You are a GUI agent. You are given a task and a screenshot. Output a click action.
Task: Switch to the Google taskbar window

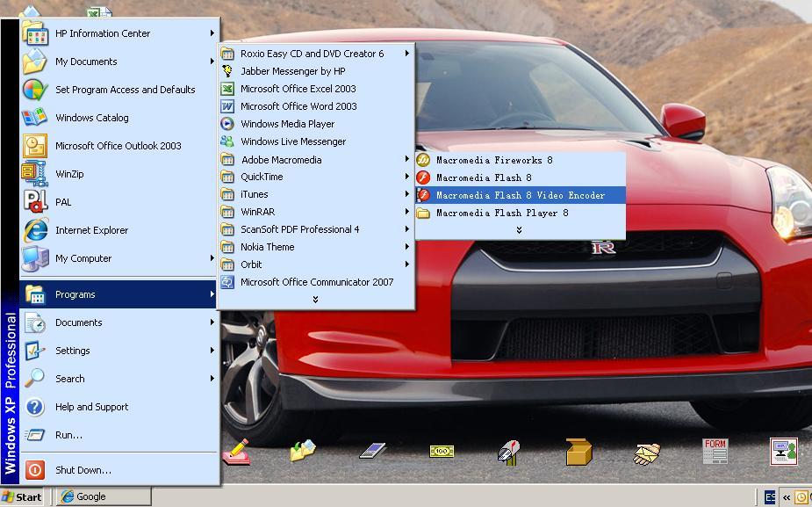104,496
